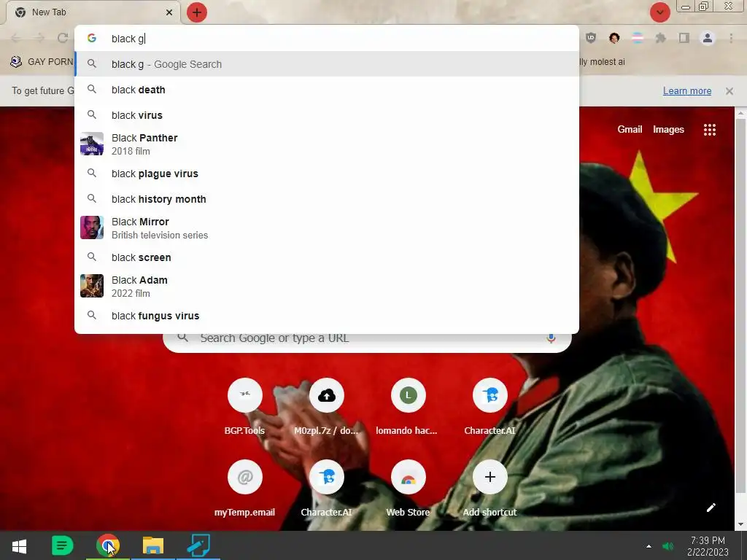Open the Windows Start button
Viewport: 747px width, 560px height.
point(19,545)
